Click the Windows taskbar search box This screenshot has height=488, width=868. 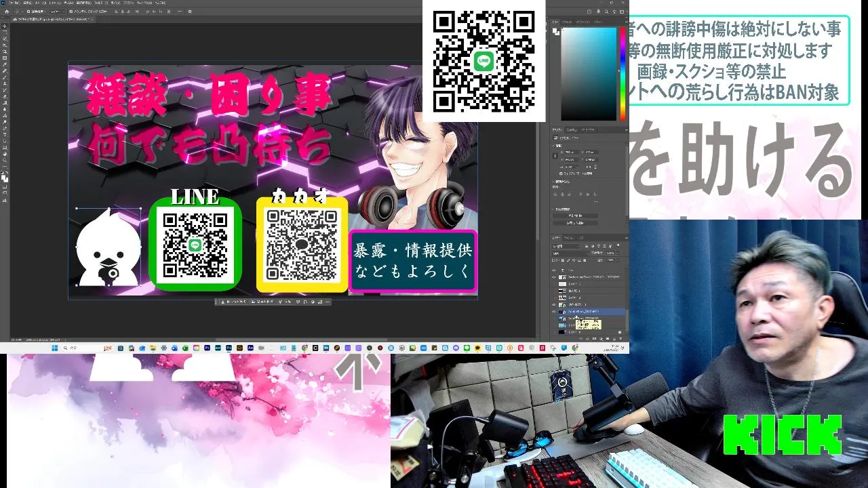pyautogui.click(x=87, y=348)
